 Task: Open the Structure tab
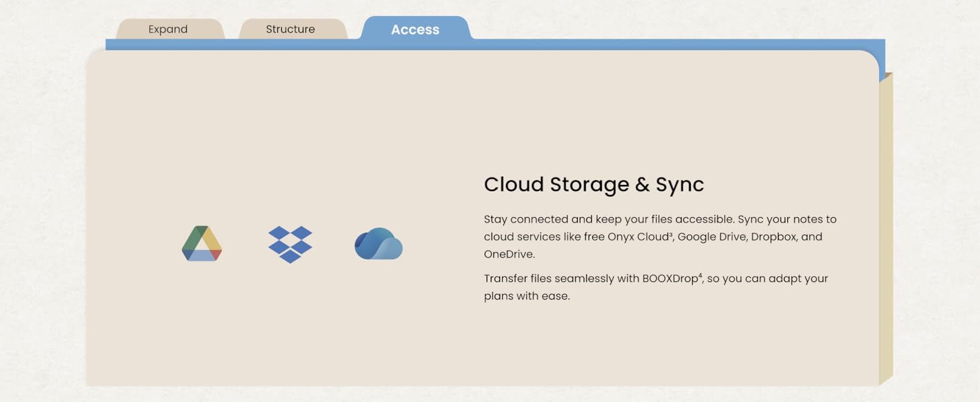291,29
